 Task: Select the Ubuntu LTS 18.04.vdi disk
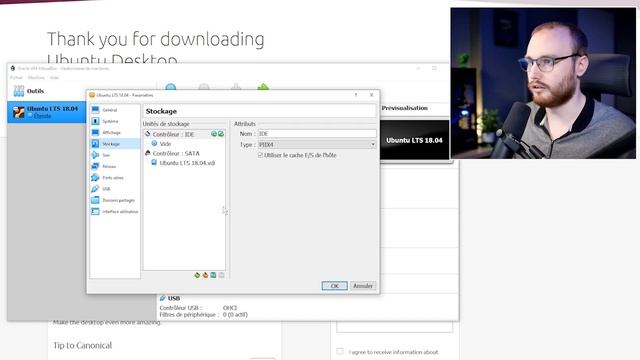click(187, 163)
